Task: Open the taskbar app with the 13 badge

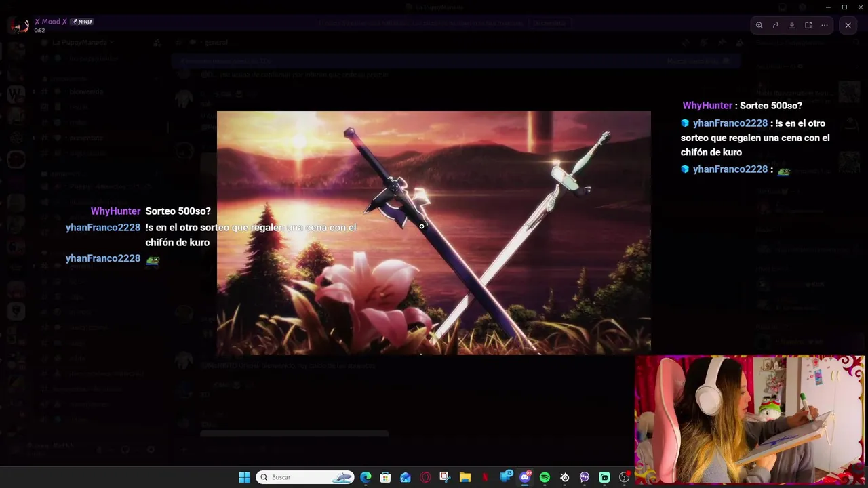Action: click(x=506, y=476)
